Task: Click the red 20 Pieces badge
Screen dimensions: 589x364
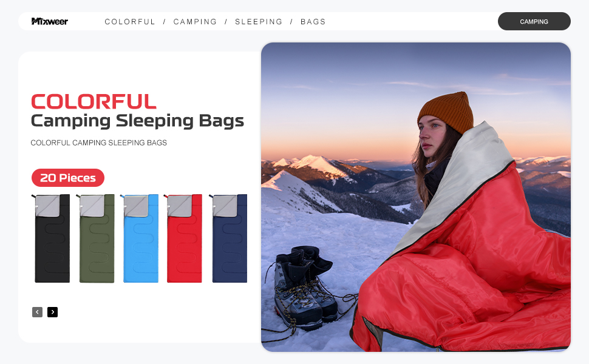Action: point(68,178)
